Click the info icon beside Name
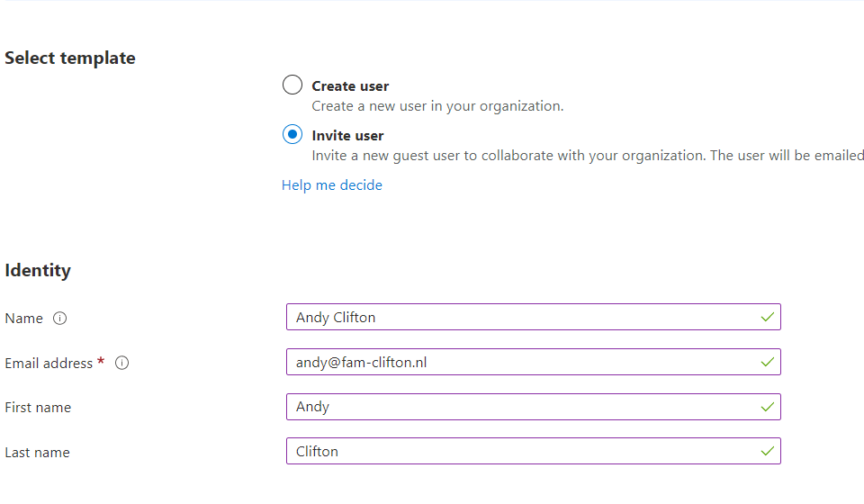864x504 pixels. (60, 319)
